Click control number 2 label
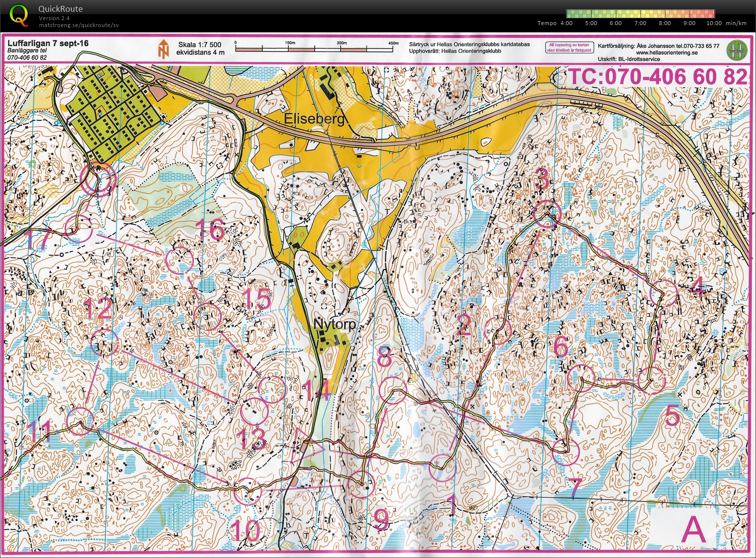 click(463, 325)
